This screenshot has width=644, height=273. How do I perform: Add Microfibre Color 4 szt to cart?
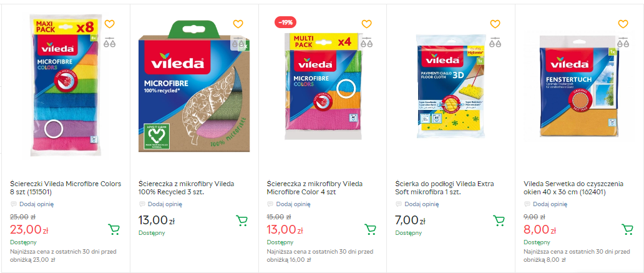point(371,229)
